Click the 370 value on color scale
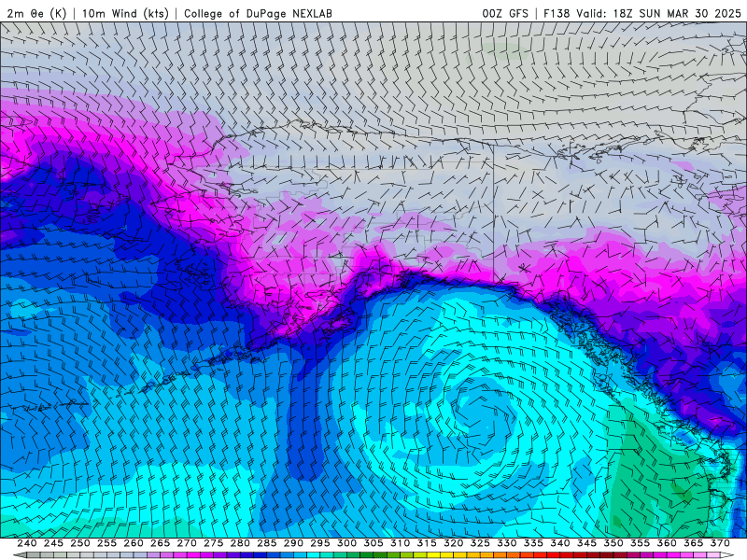The image size is (747, 560). coord(720,543)
